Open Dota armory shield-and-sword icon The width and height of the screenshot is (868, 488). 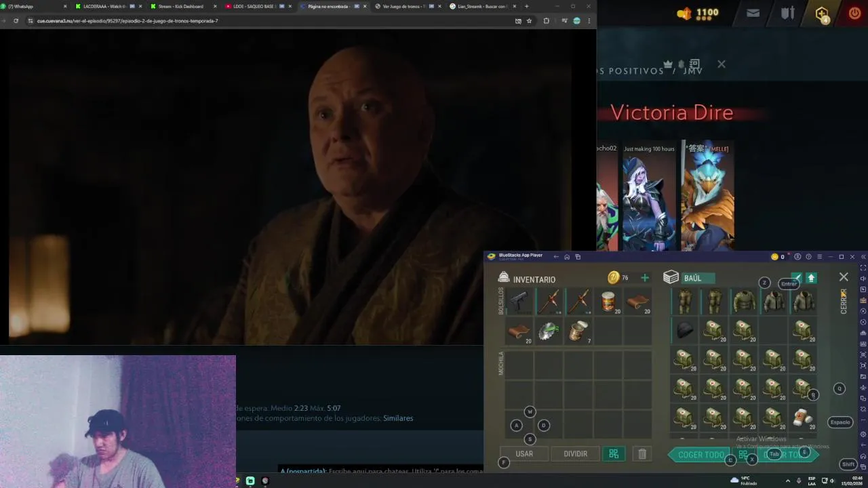[x=787, y=13]
